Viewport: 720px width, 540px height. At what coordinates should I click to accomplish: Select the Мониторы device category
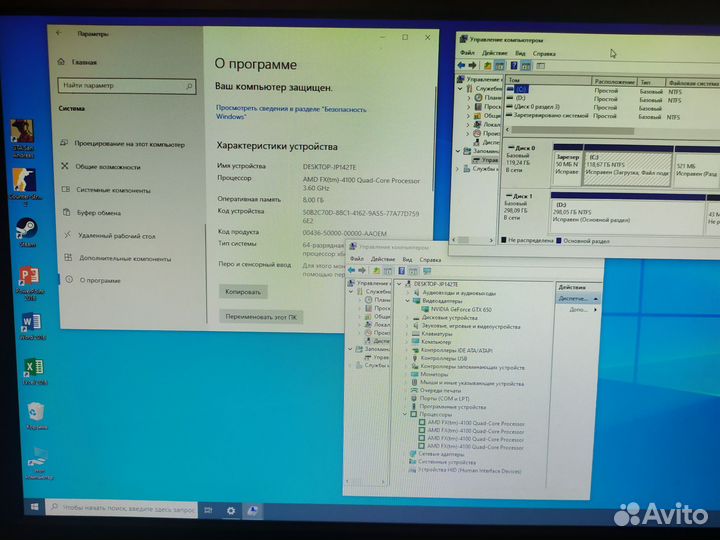point(429,374)
